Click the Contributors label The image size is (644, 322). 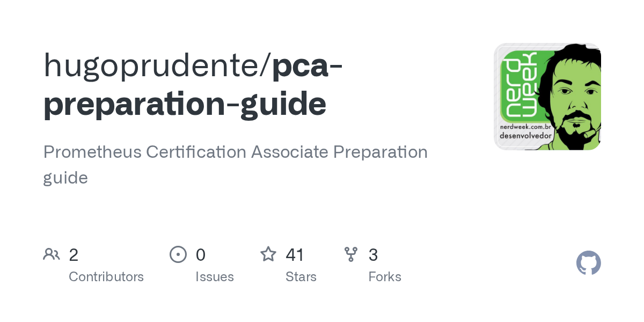(x=106, y=277)
